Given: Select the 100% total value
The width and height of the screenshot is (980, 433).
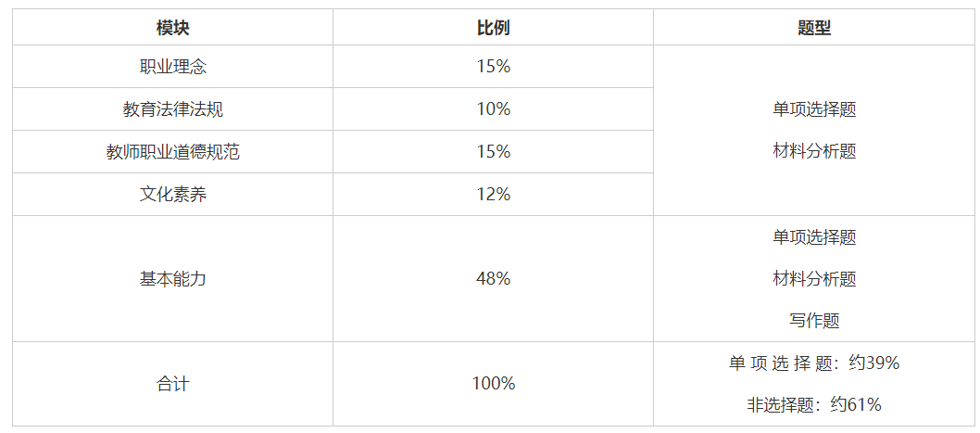Looking at the screenshot, I should (493, 383).
